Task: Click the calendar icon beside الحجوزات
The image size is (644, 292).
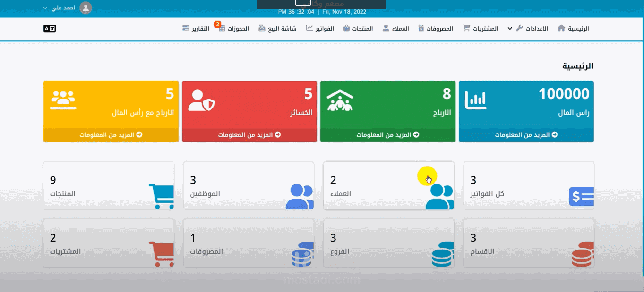Action: tap(222, 29)
